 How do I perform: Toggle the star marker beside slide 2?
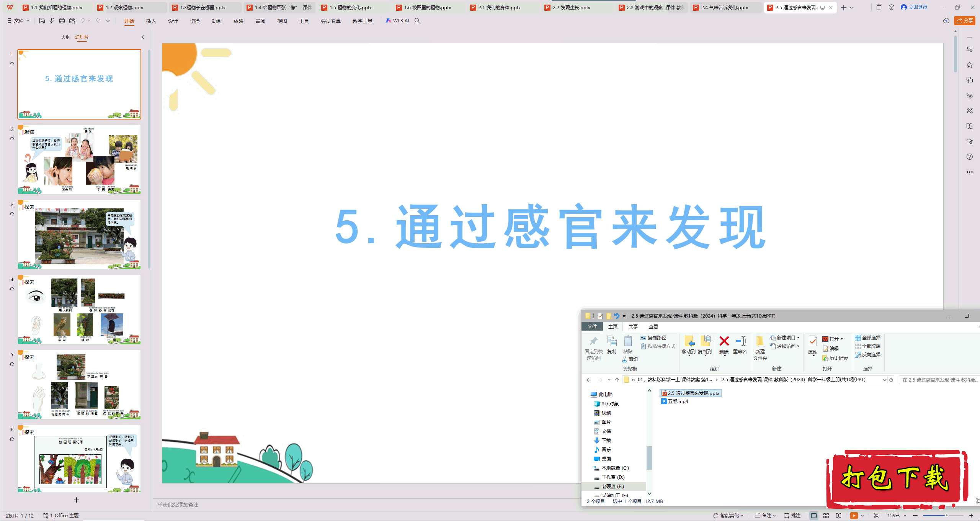click(12, 139)
